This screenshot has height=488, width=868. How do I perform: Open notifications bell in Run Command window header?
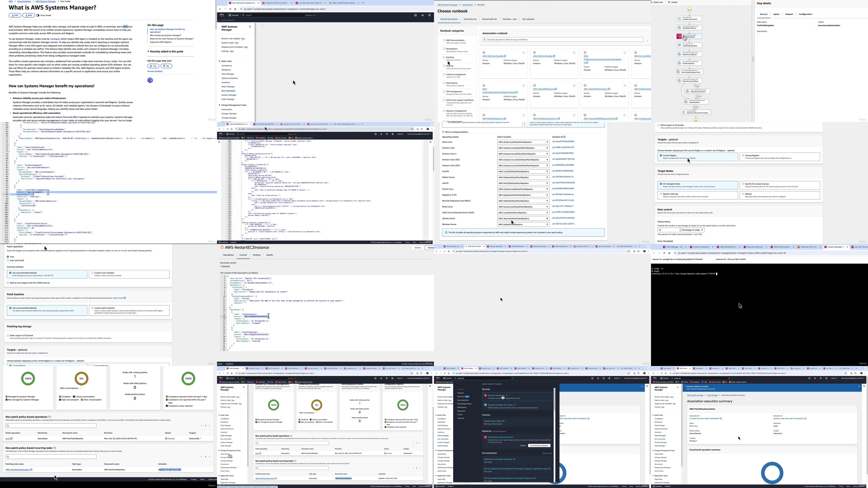423,15
